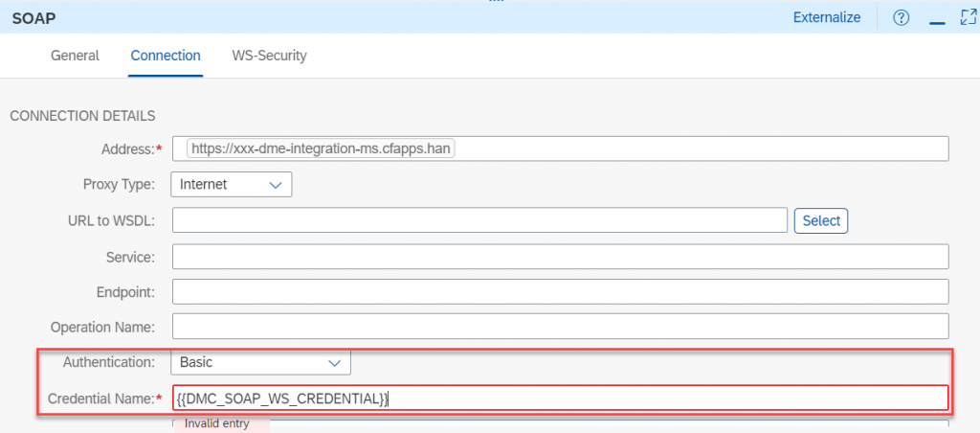Expand the Proxy Type dropdown
Viewport: 980px width, 433px height.
coord(232,185)
